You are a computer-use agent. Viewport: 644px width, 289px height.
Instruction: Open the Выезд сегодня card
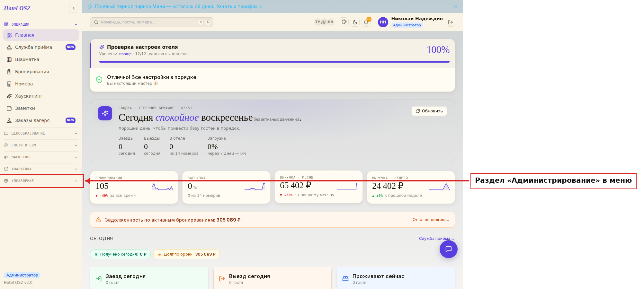coord(273,278)
